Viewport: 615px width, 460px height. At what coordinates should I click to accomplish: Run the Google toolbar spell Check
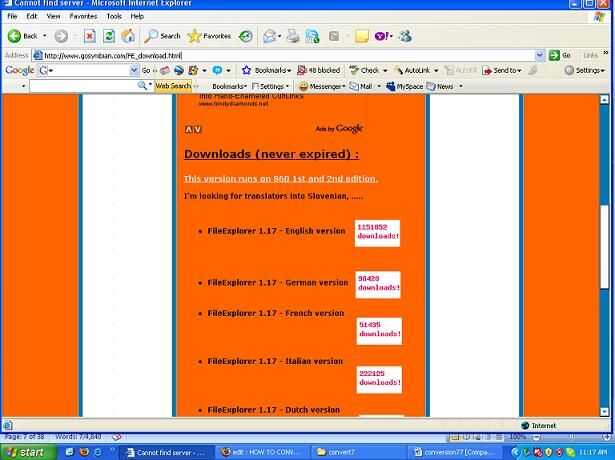pyautogui.click(x=367, y=71)
